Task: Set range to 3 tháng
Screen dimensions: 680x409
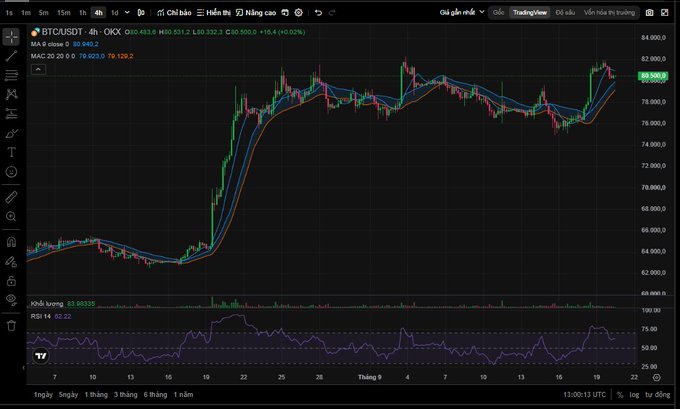Action: pyautogui.click(x=126, y=394)
